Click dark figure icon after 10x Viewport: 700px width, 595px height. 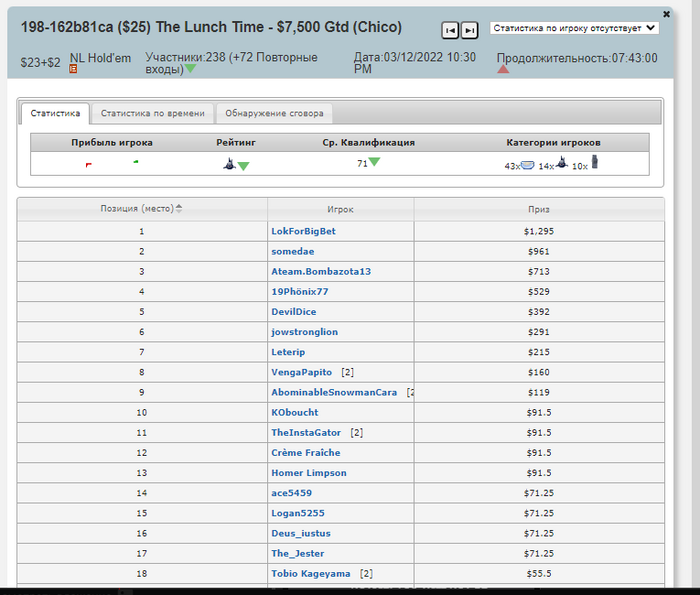pyautogui.click(x=595, y=162)
